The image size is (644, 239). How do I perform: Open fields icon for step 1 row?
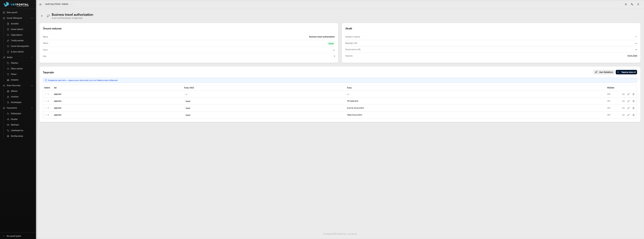pyautogui.click(x=623, y=94)
